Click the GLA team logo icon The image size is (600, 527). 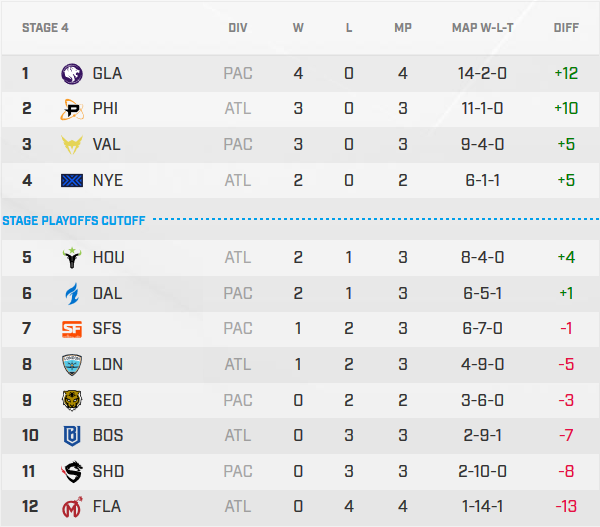coord(73,73)
